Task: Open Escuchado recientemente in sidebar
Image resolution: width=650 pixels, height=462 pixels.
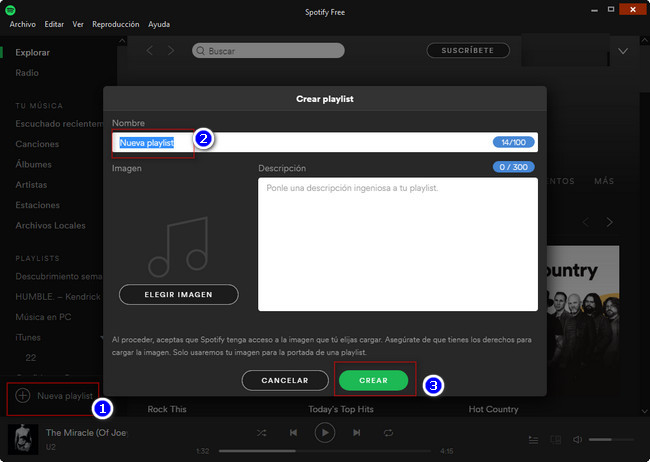Action: click(x=58, y=124)
